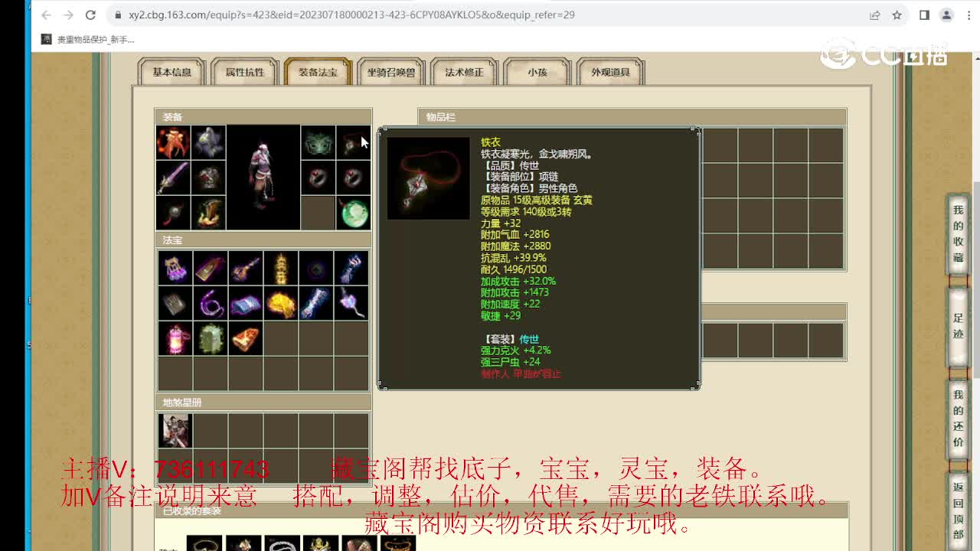Go back in the browser
980x551 pixels.
point(46,15)
